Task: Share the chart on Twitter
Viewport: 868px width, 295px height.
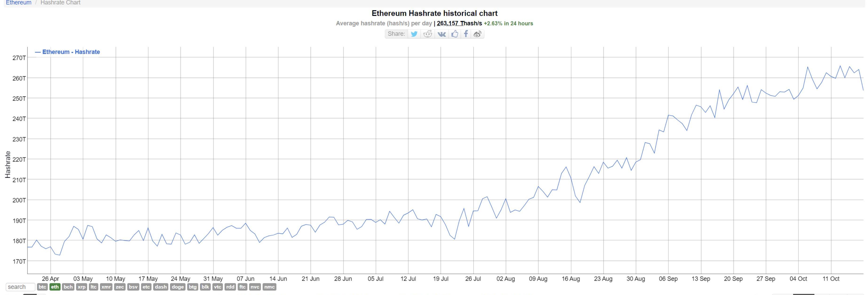Action: click(x=414, y=34)
